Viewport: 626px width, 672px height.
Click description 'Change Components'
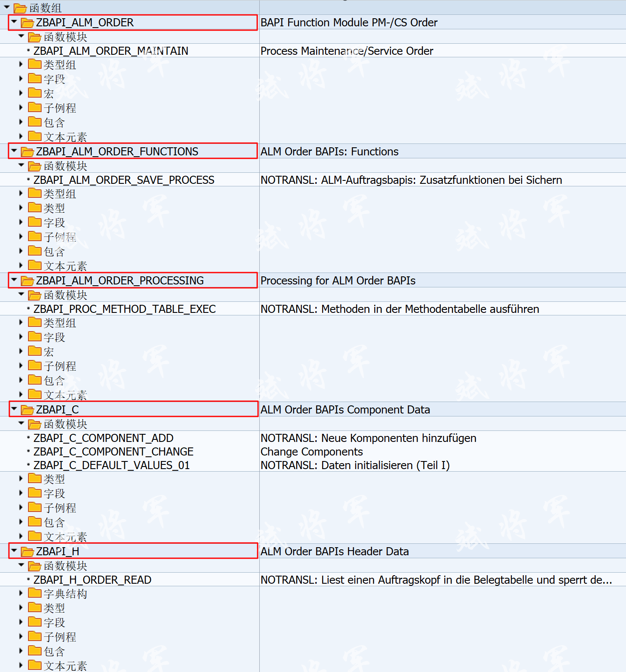(x=312, y=452)
